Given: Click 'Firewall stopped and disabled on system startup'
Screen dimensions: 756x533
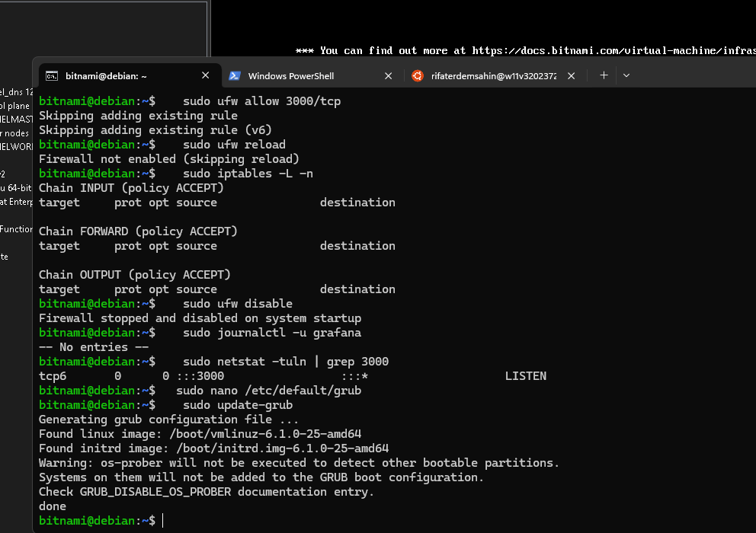Looking at the screenshot, I should click(x=200, y=318).
